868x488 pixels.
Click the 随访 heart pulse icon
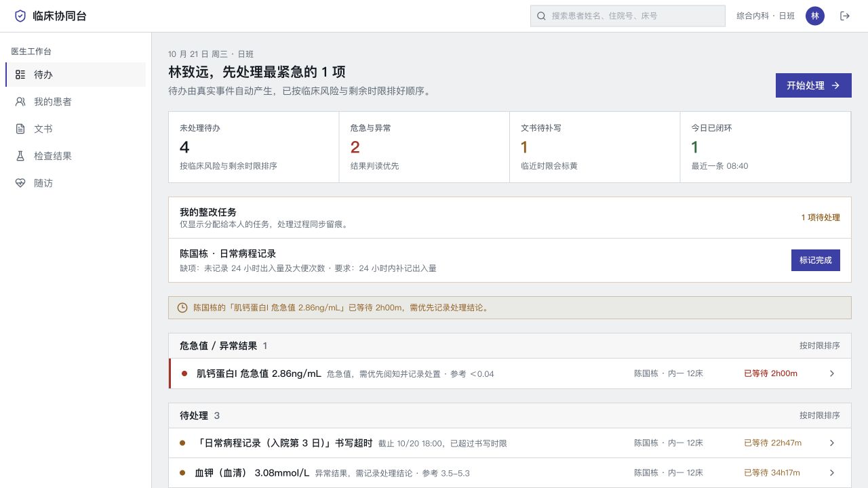20,183
